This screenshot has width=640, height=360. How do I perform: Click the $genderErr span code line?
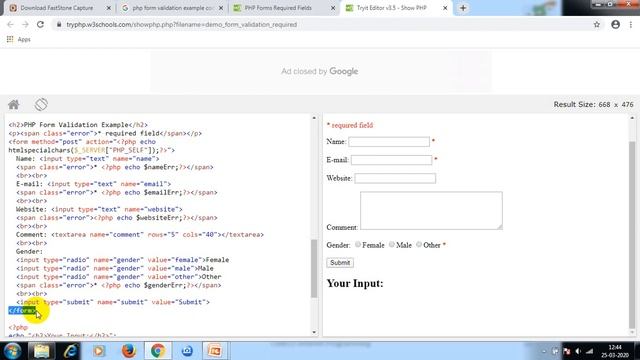[118, 285]
